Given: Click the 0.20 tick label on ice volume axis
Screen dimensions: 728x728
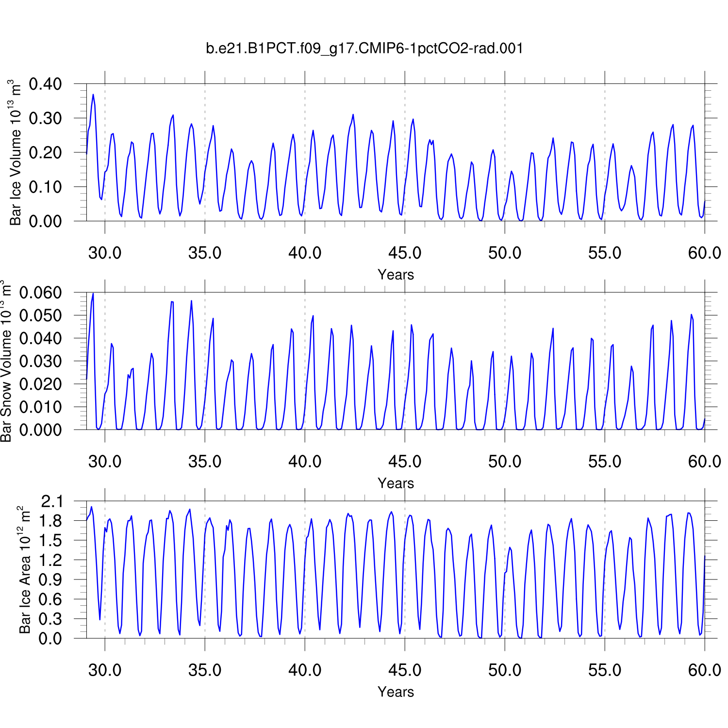Looking at the screenshot, I should (46, 152).
